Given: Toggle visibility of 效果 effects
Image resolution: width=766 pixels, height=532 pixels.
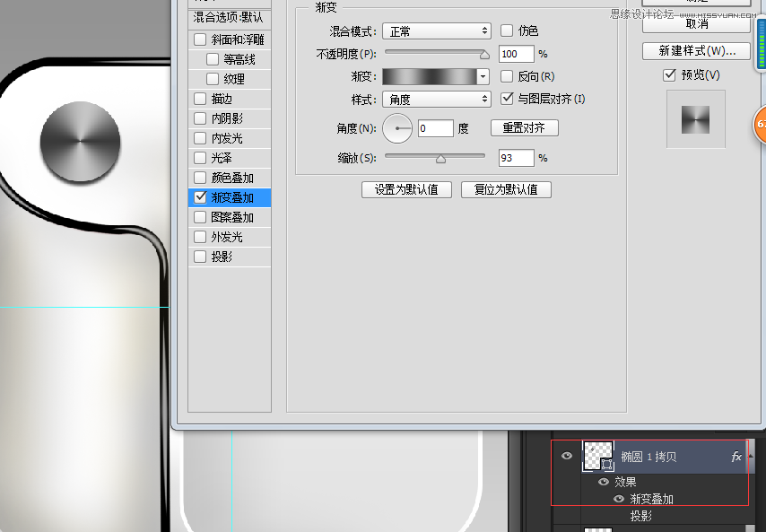Looking at the screenshot, I should point(604,482).
